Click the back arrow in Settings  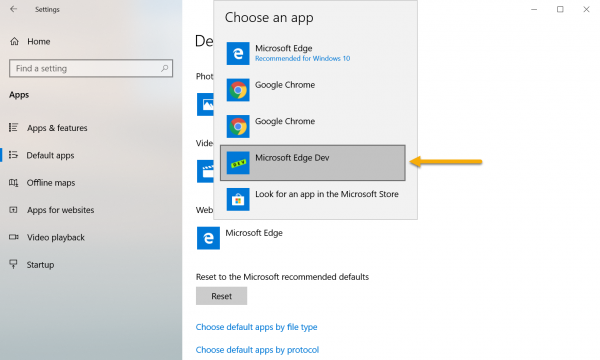[13, 9]
